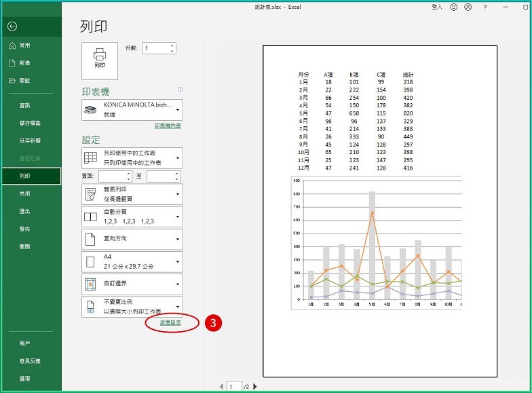Expand the 自訂邊界 margins dropdown
Image resolution: width=532 pixels, height=393 pixels.
(x=132, y=284)
